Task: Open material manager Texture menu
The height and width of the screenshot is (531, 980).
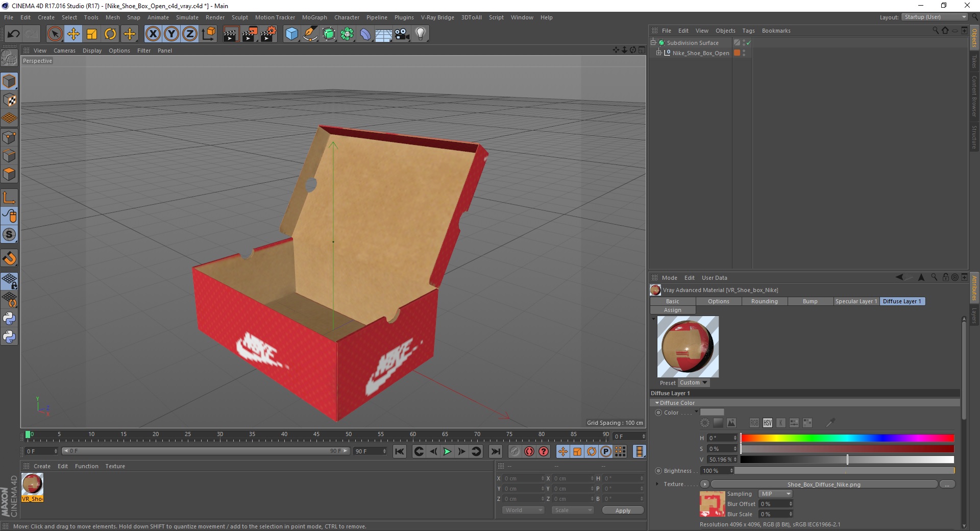Action: (115, 466)
